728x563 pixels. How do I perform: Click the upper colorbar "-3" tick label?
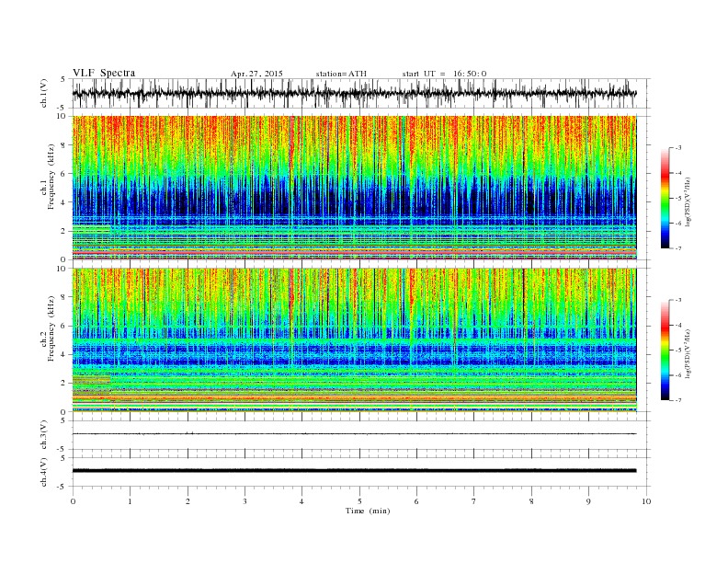point(678,148)
